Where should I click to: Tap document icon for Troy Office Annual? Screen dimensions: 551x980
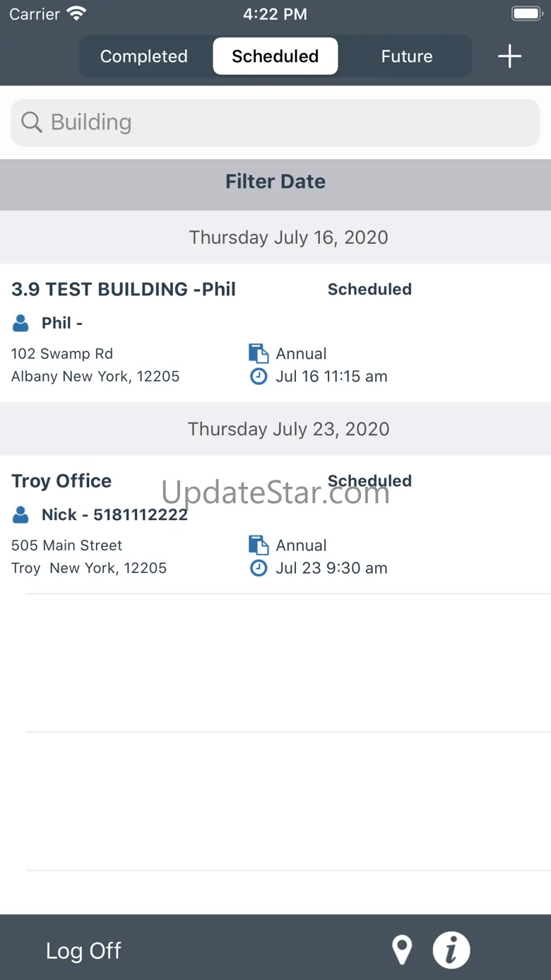pos(259,545)
